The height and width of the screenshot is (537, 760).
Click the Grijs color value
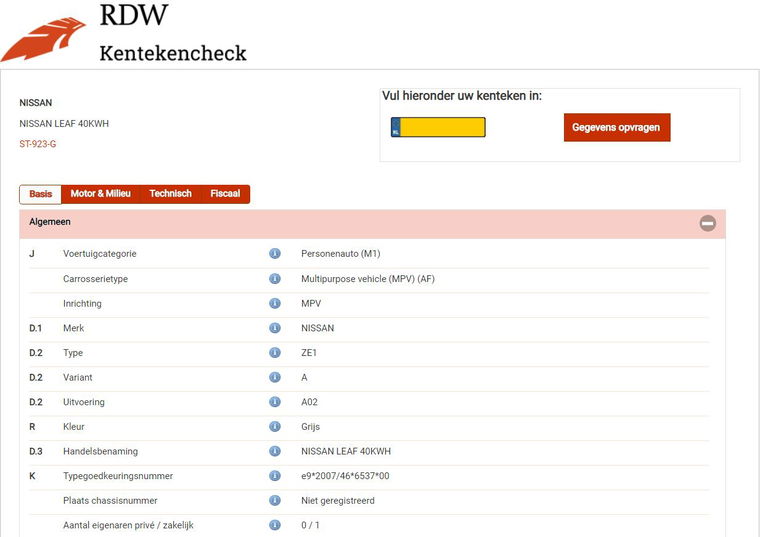(x=311, y=426)
